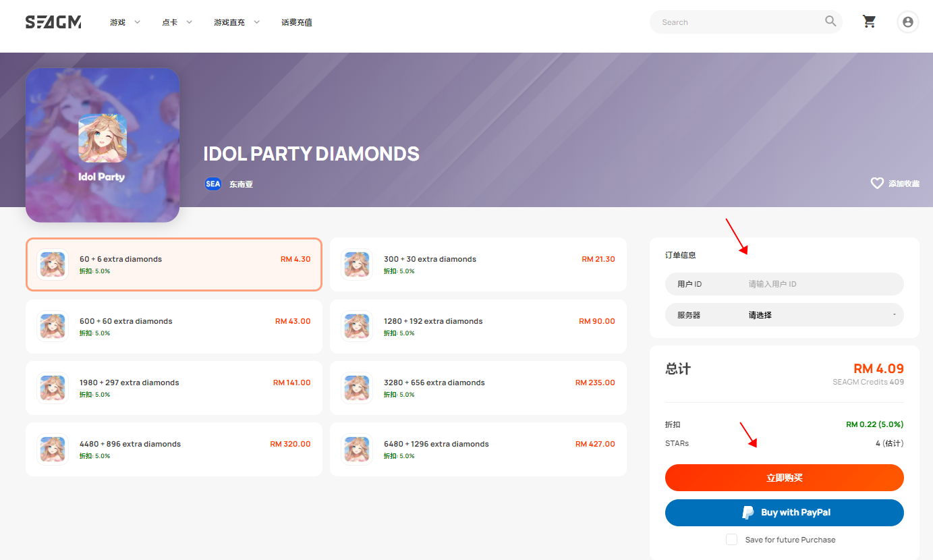The image size is (933, 560).
Task: Select 4480 + 896 extra diamonds package
Action: (x=174, y=449)
